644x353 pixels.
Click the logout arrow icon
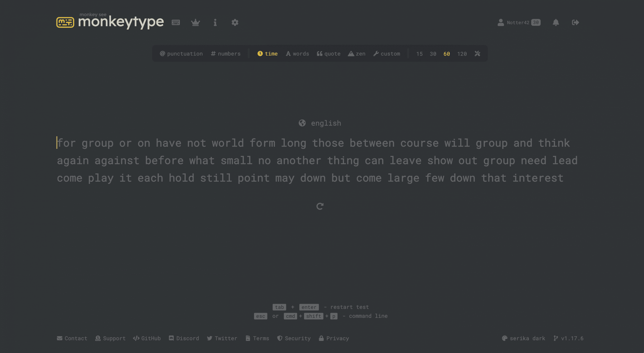575,22
